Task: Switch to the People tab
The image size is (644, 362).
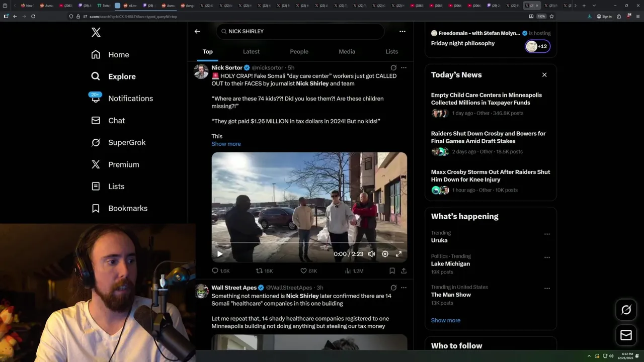Action: click(299, 52)
